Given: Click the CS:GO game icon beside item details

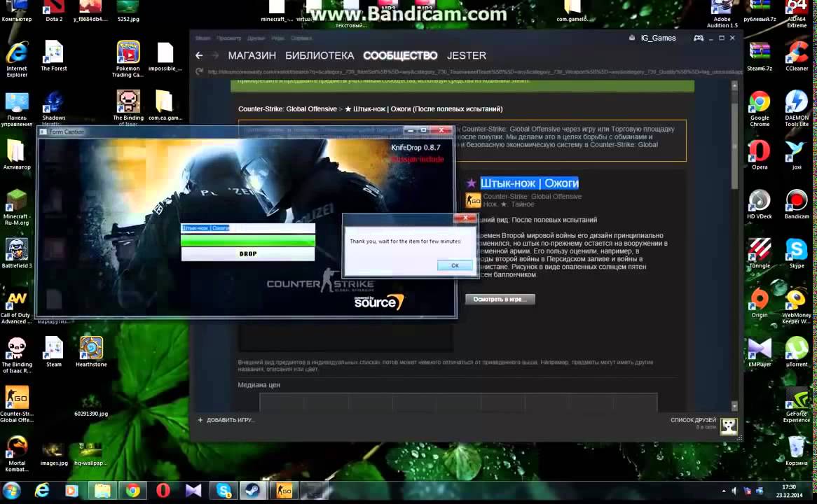Looking at the screenshot, I should click(x=473, y=200).
